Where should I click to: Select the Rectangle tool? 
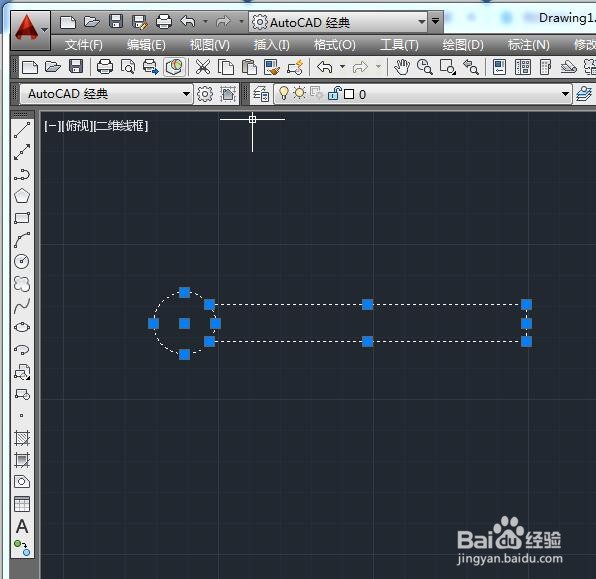(x=22, y=218)
